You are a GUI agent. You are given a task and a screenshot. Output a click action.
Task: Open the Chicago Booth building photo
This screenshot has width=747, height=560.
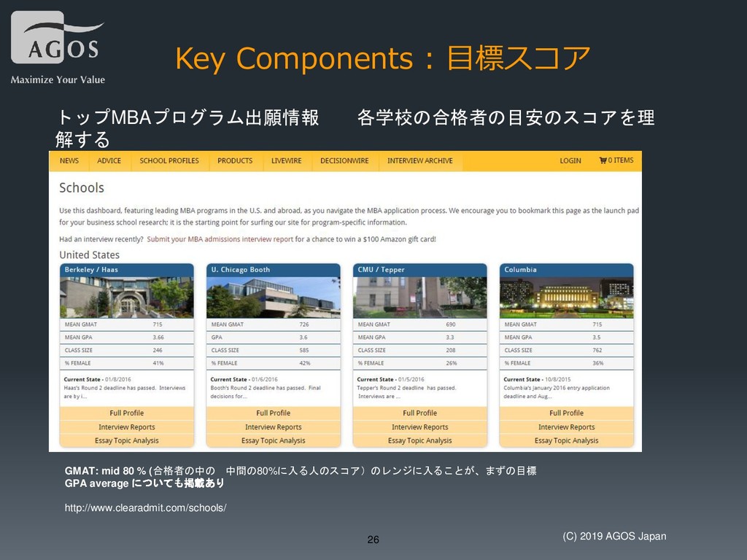pos(274,297)
